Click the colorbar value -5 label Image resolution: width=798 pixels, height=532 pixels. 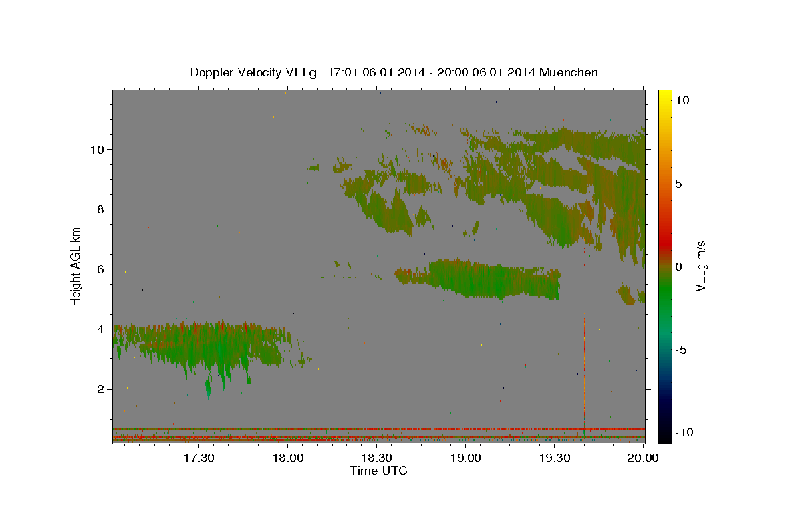pos(681,350)
